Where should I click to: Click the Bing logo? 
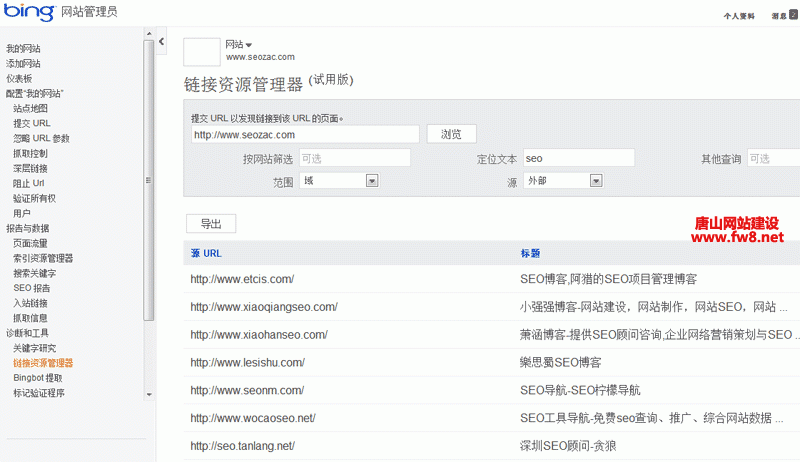click(x=29, y=11)
